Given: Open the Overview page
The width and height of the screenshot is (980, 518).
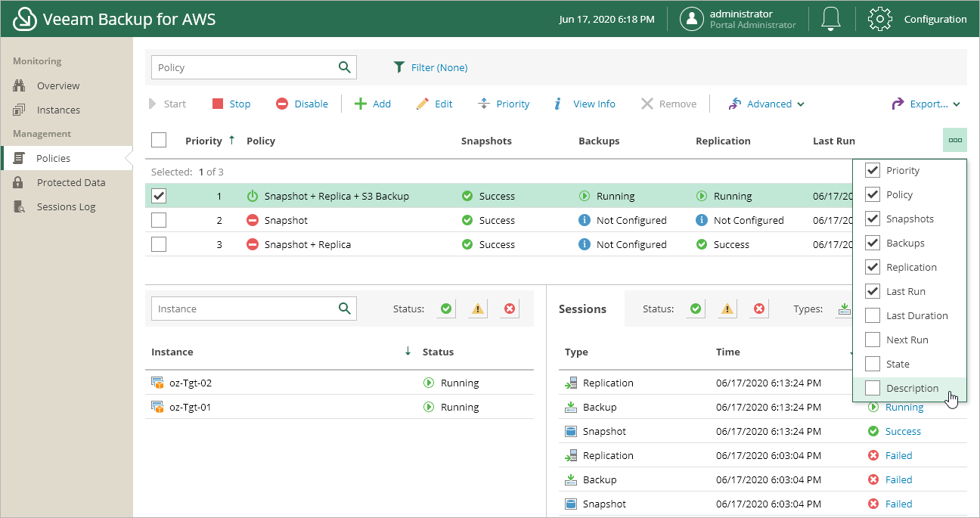Looking at the screenshot, I should pyautogui.click(x=58, y=85).
